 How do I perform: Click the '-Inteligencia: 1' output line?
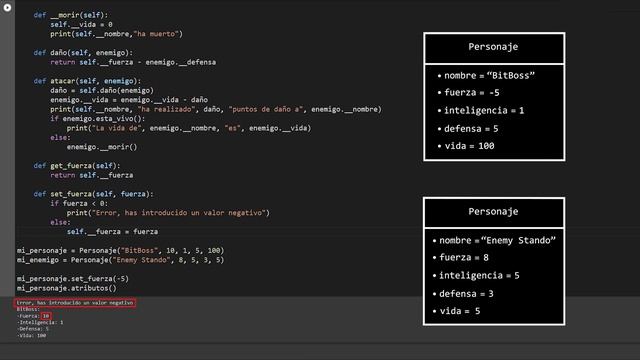coord(40,322)
